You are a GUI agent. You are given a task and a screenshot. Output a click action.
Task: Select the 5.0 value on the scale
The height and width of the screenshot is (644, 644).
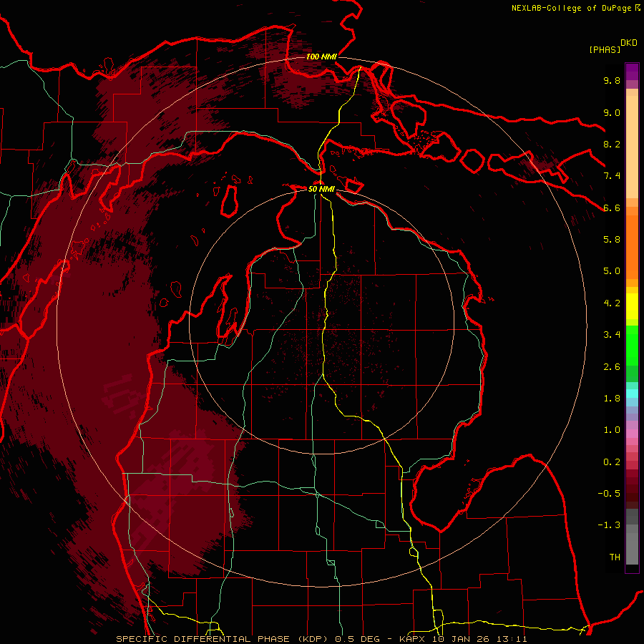pyautogui.click(x=612, y=271)
